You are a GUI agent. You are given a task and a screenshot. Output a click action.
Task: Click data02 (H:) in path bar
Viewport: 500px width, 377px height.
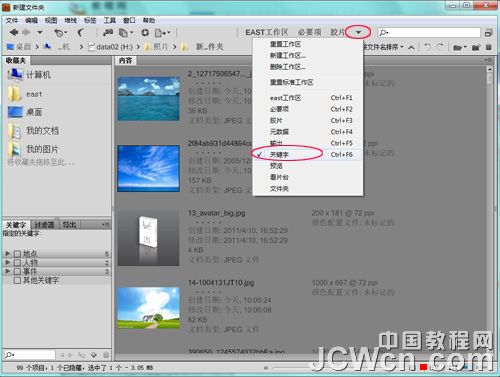pos(111,47)
